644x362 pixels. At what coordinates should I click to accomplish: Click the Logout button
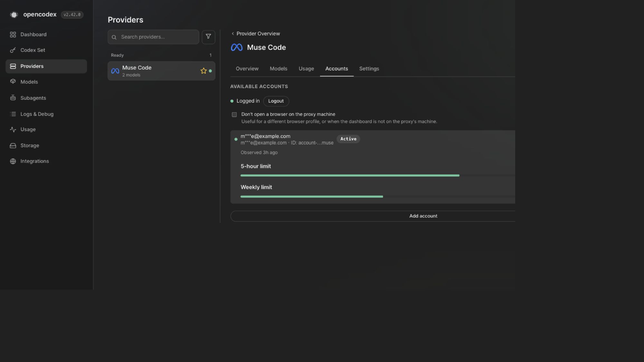276,101
